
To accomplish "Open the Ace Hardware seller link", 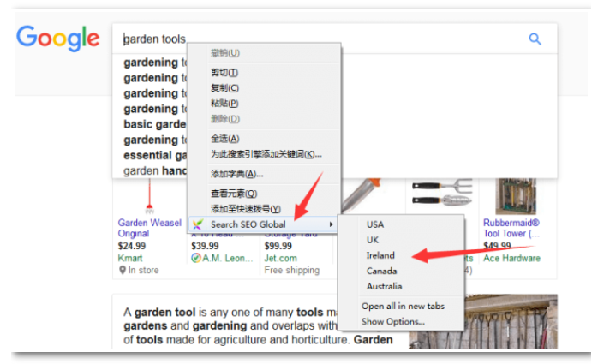I will point(511,258).
